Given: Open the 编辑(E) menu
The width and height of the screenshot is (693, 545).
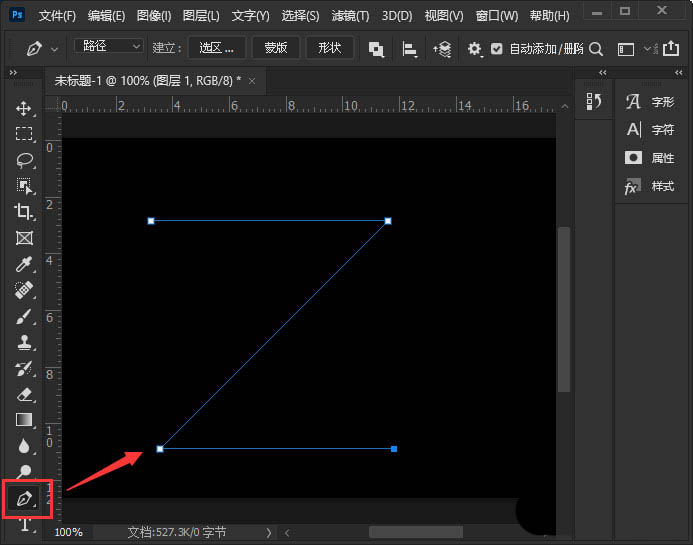Looking at the screenshot, I should point(106,16).
